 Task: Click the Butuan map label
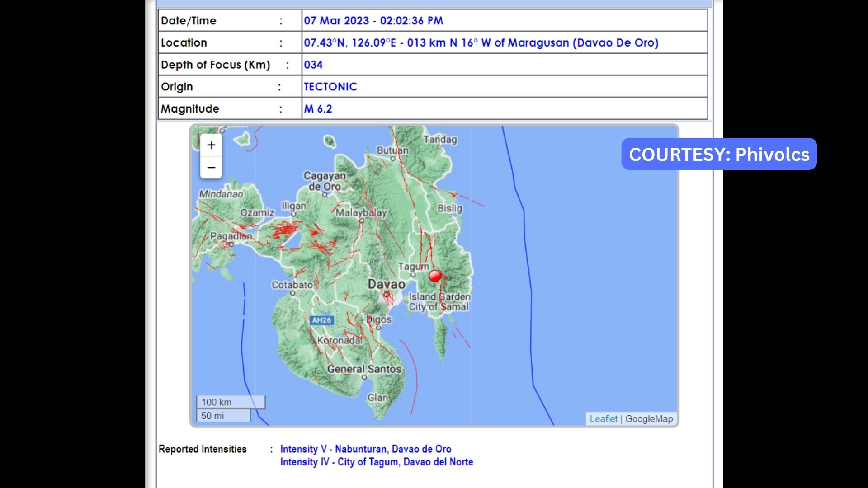pos(392,150)
